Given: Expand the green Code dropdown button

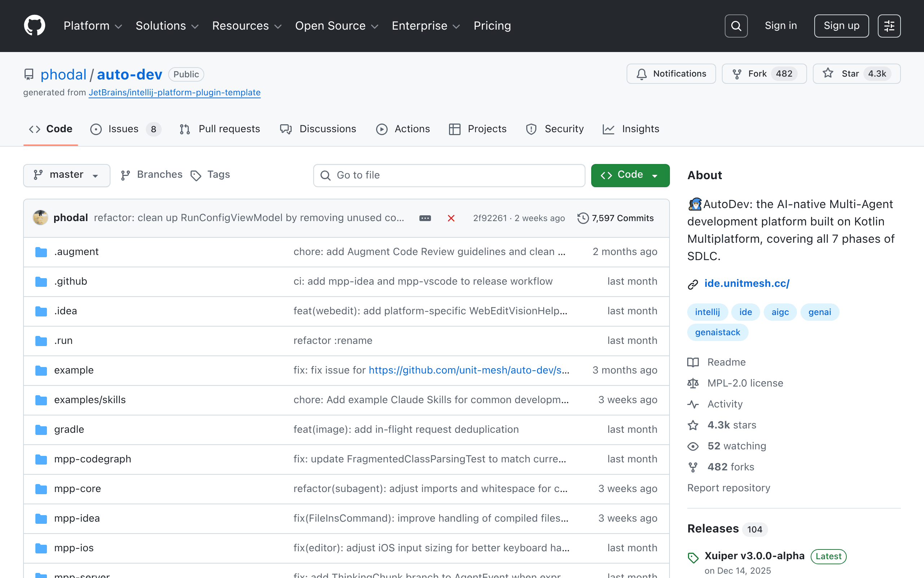Looking at the screenshot, I should pyautogui.click(x=630, y=175).
